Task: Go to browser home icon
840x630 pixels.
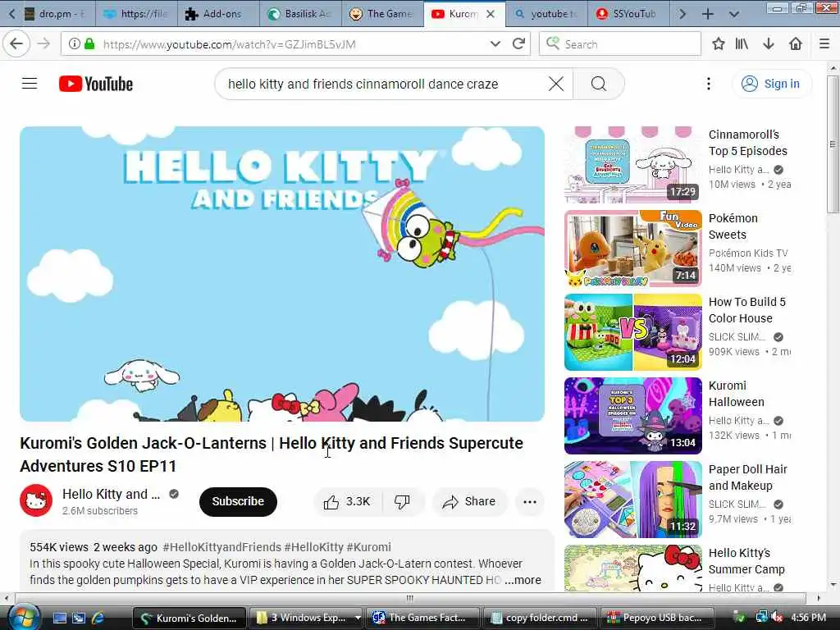Action: tap(796, 44)
